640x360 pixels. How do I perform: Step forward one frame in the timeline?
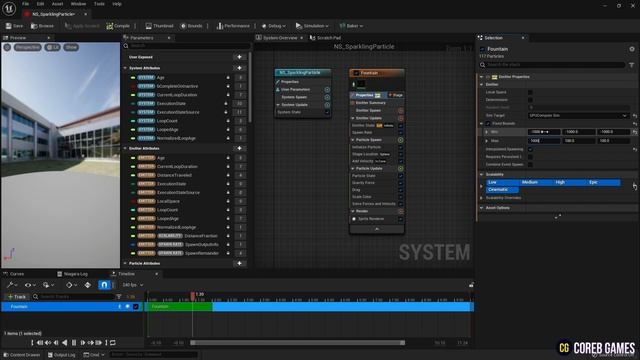point(83,343)
